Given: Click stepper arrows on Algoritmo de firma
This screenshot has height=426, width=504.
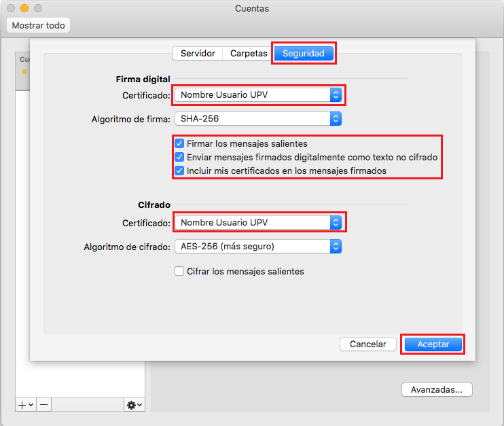Looking at the screenshot, I should point(336,119).
